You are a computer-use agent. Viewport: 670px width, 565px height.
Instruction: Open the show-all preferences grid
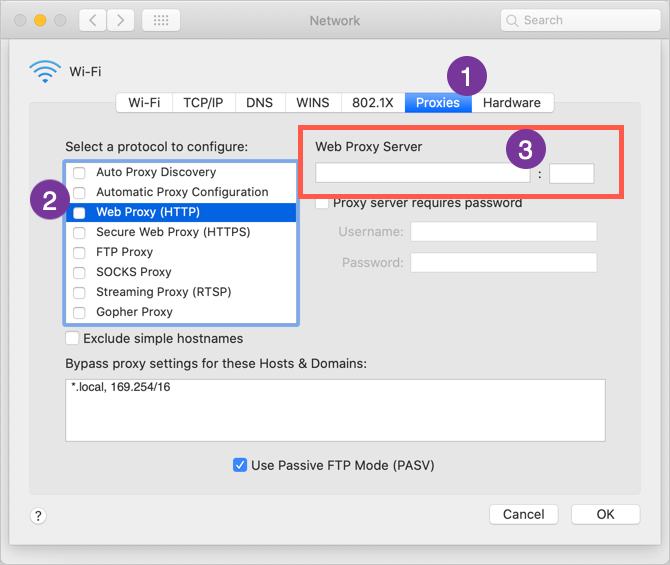162,20
